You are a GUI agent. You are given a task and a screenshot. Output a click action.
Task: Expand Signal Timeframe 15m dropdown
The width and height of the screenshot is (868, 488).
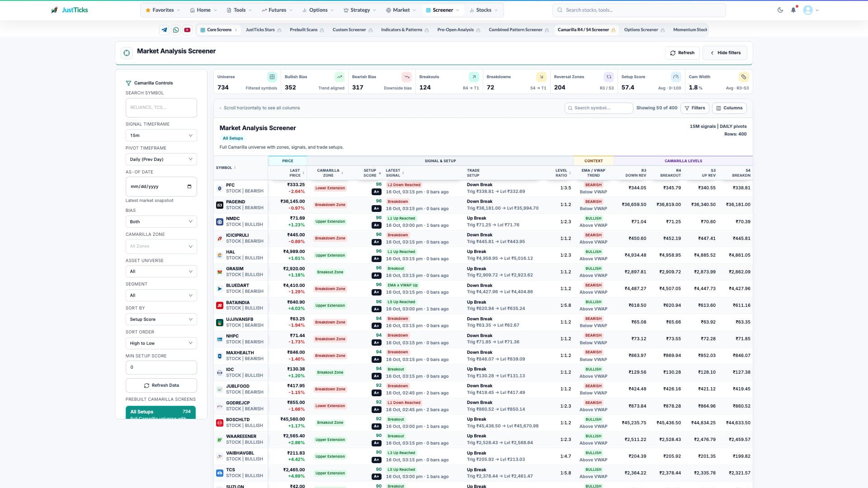click(161, 136)
